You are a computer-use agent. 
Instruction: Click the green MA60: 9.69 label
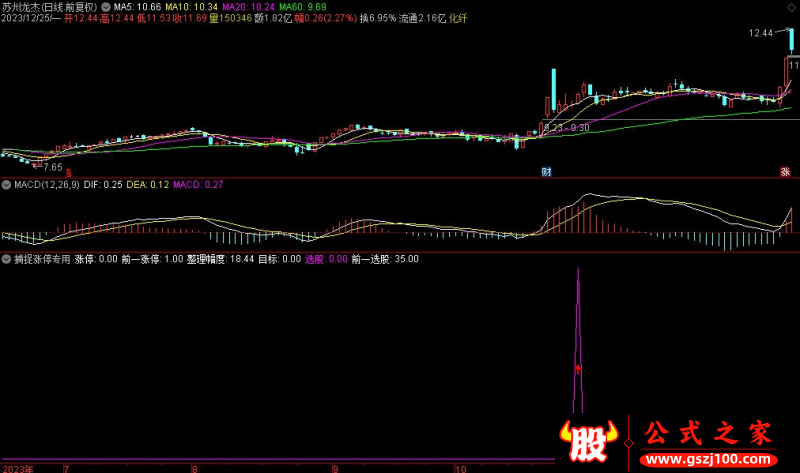tap(303, 7)
